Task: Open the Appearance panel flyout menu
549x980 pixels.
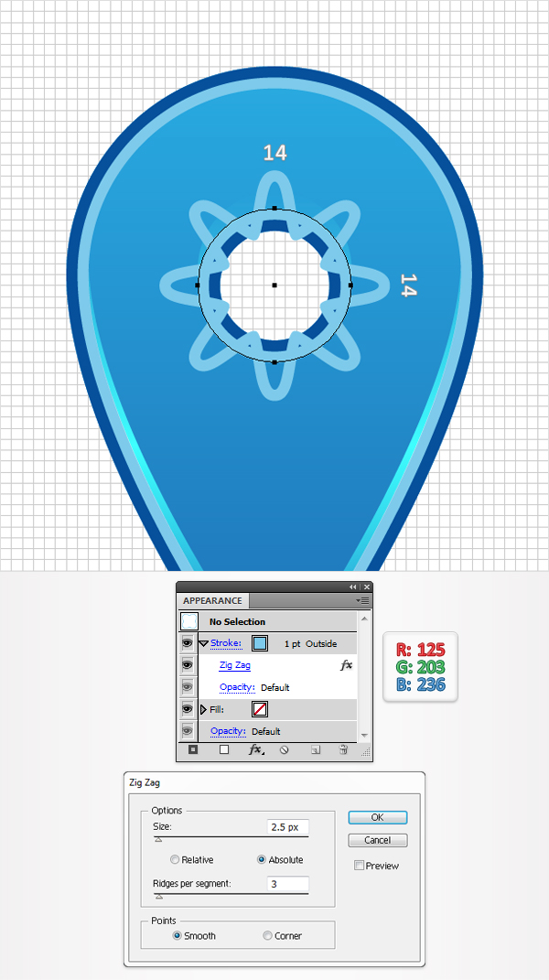Action: (x=362, y=600)
